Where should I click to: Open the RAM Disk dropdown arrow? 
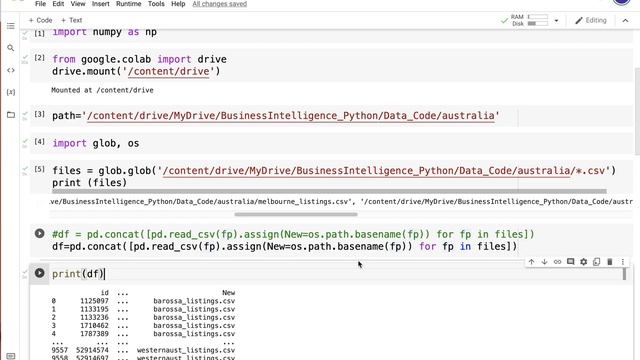(556, 20)
